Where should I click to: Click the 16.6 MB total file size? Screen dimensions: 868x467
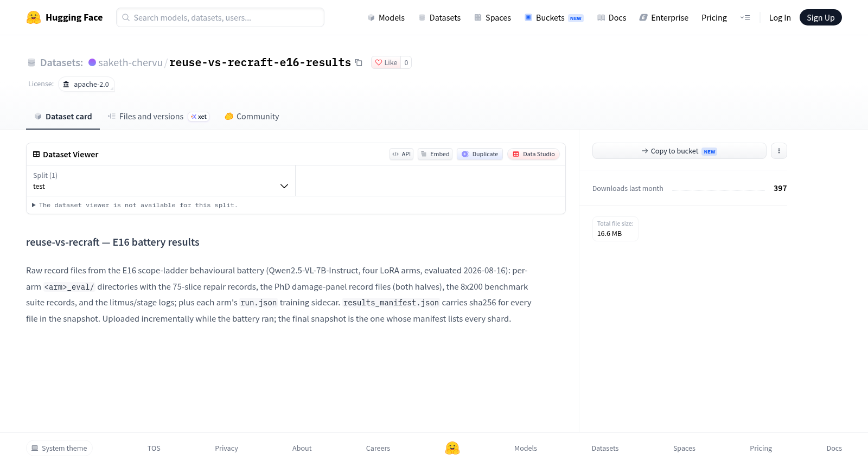point(609,233)
